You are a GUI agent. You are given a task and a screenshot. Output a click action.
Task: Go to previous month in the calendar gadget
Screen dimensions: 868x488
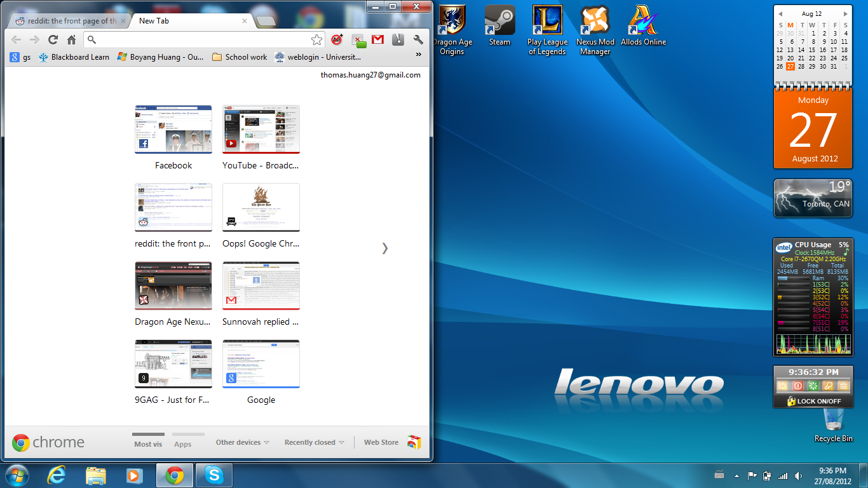pyautogui.click(x=781, y=14)
